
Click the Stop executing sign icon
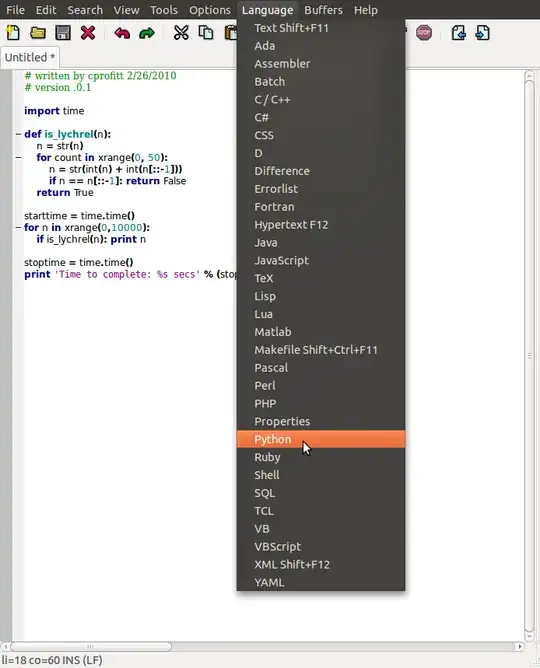(x=424, y=33)
